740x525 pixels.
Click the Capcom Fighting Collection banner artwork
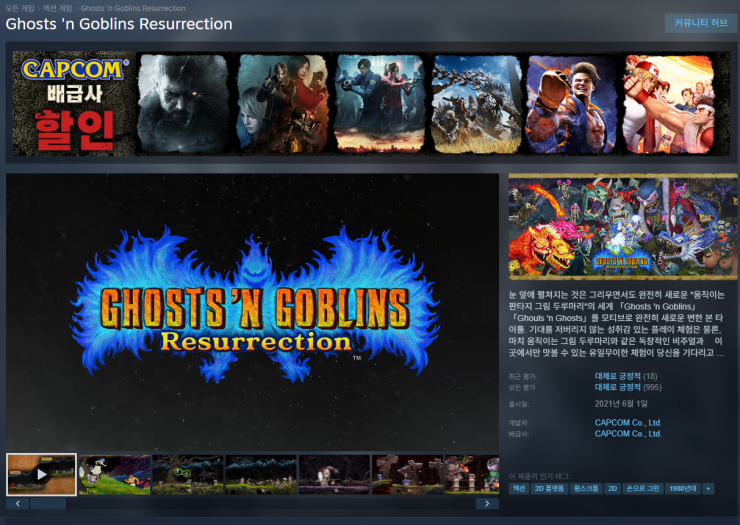point(668,104)
